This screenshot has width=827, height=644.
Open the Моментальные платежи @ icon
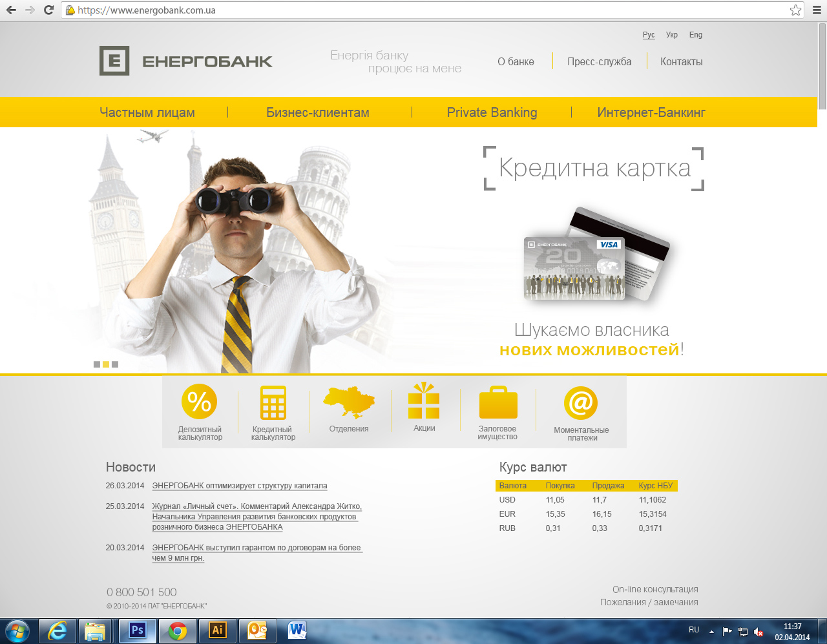(x=581, y=403)
